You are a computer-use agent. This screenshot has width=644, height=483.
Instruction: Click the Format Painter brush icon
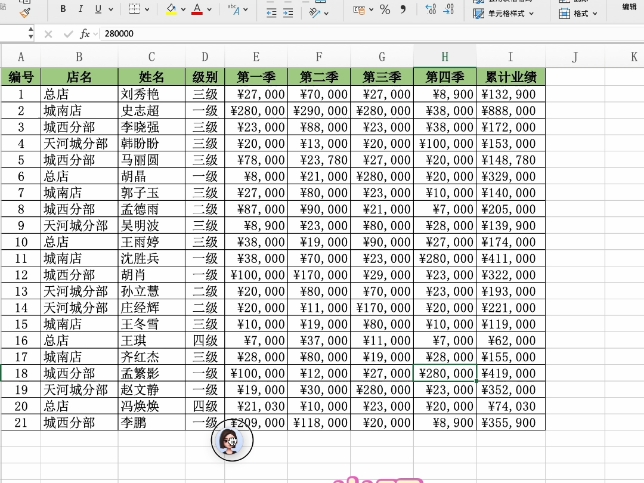[x=25, y=12]
